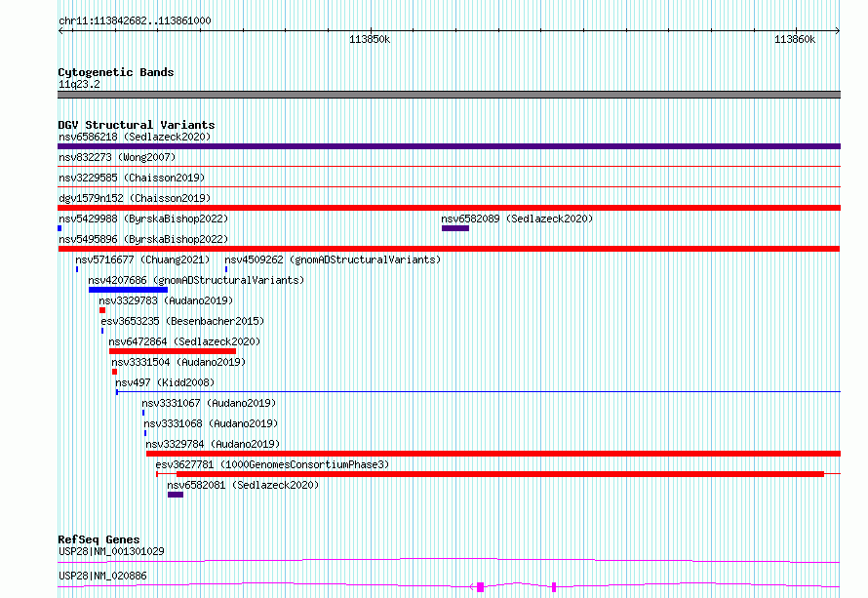
Task: Open the USP28|NM_001301029 transcript label
Action: [x=111, y=551]
